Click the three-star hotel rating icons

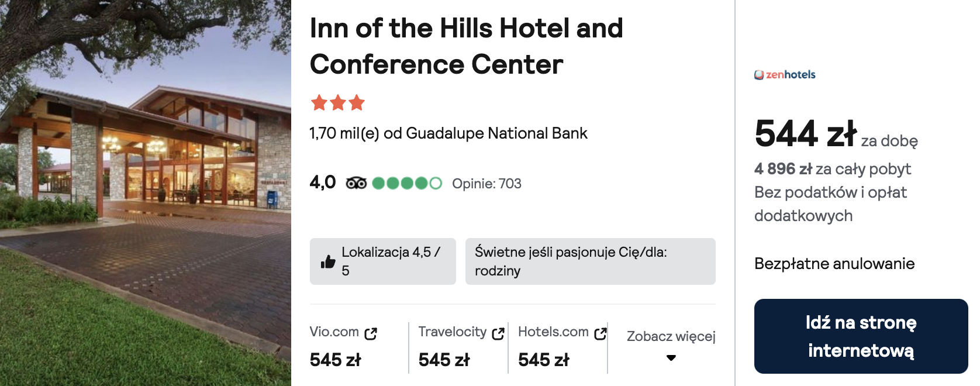338,103
